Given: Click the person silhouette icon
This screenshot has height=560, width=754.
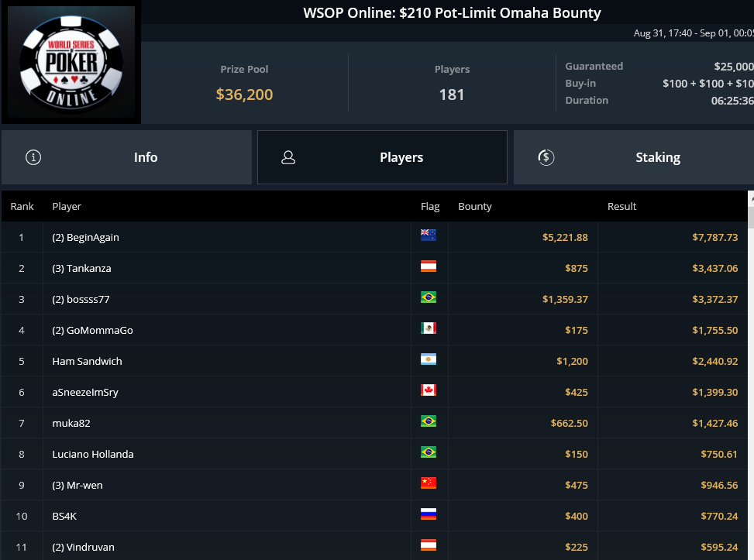Looking at the screenshot, I should pyautogui.click(x=288, y=157).
